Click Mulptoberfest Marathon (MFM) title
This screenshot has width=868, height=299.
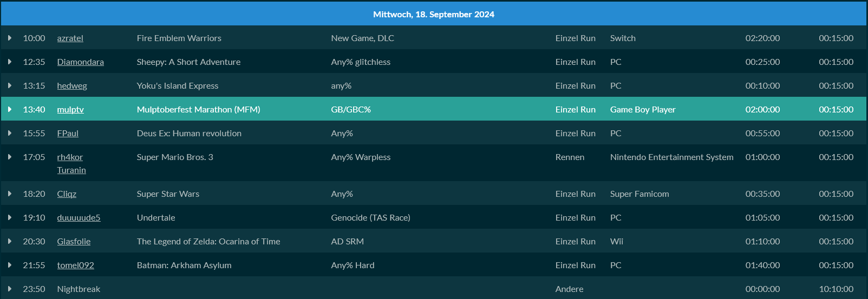coord(199,110)
